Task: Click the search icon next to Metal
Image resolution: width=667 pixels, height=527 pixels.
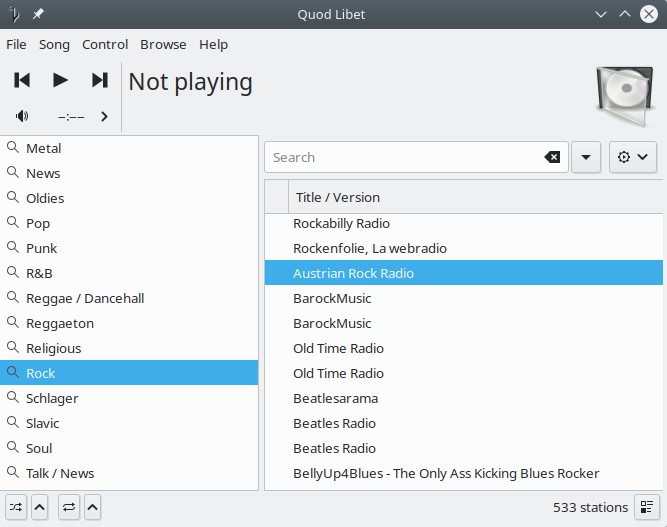Action: [13, 148]
